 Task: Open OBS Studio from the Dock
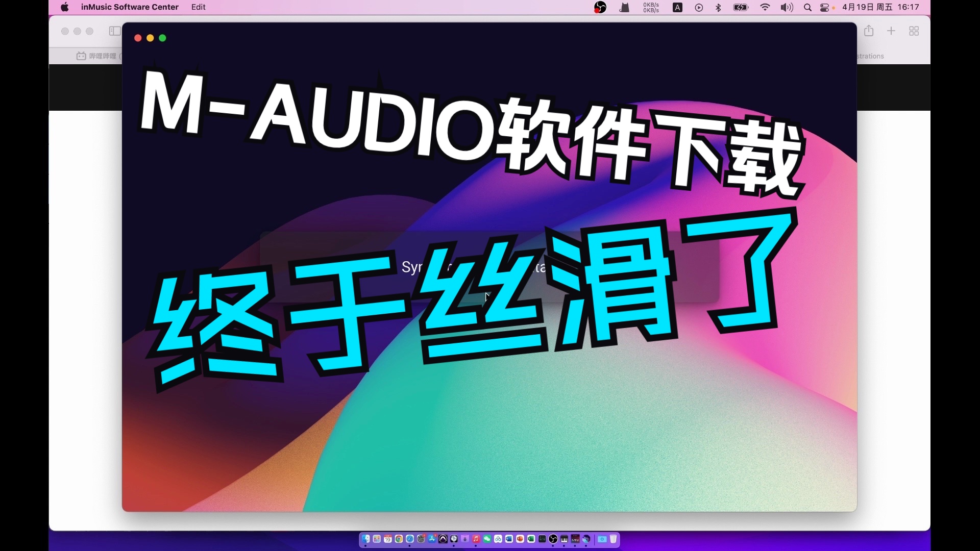pos(553,539)
